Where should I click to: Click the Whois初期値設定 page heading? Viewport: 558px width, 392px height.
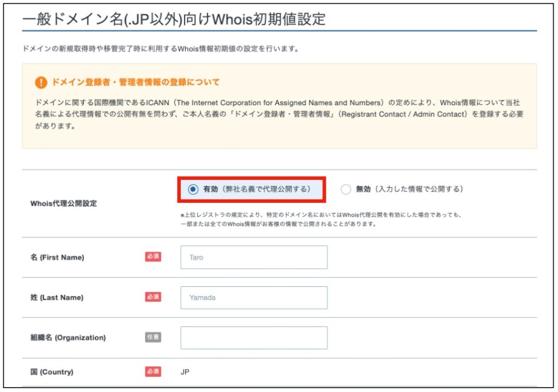(x=174, y=20)
